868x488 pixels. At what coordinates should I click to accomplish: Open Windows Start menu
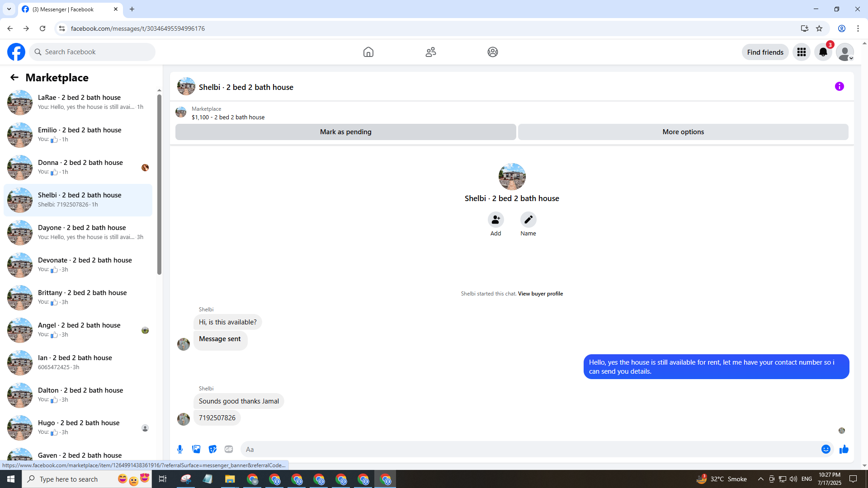pyautogui.click(x=11, y=479)
